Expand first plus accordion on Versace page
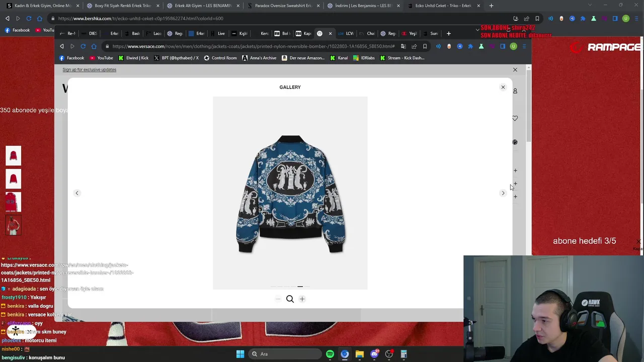The image size is (644, 362). pyautogui.click(x=515, y=170)
